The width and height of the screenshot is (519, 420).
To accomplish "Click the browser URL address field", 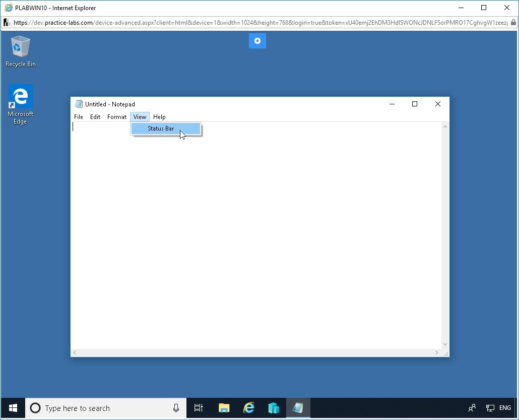I will pyautogui.click(x=260, y=23).
